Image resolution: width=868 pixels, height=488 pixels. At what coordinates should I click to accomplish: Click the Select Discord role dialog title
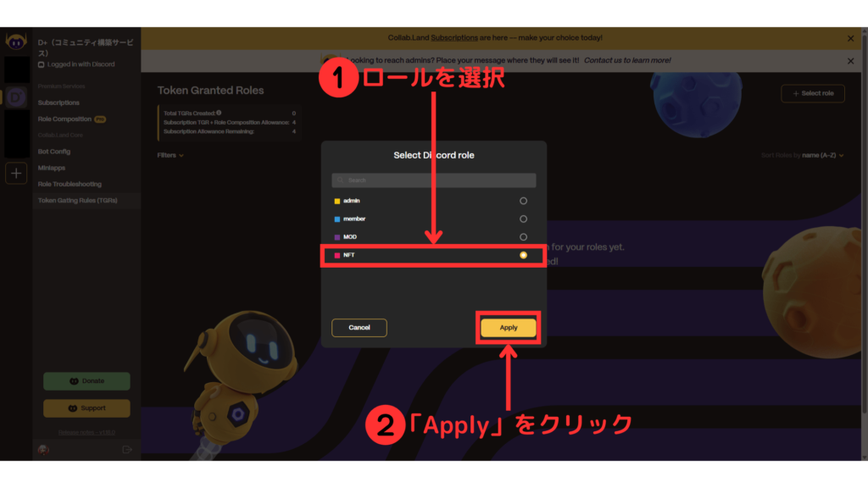pyautogui.click(x=434, y=156)
